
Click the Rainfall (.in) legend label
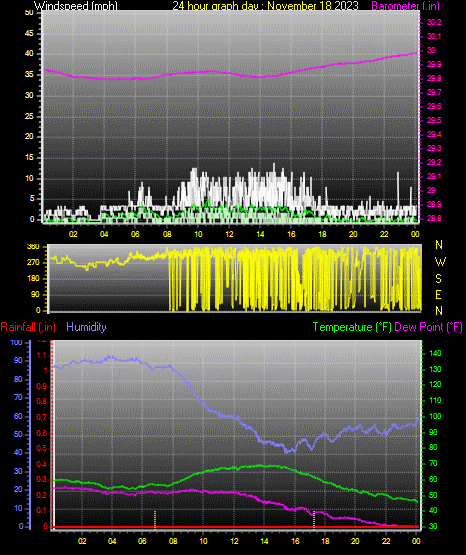pyautogui.click(x=28, y=327)
